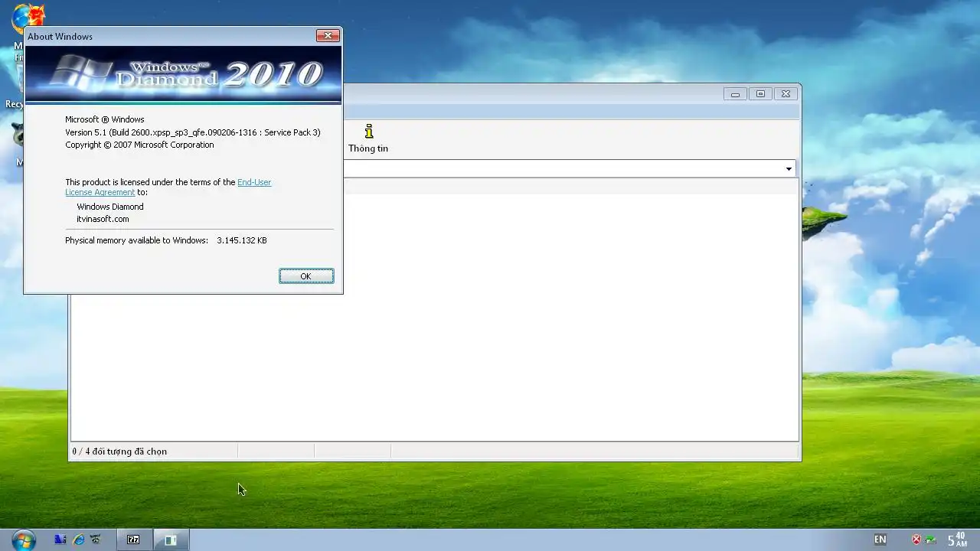Image resolution: width=980 pixels, height=551 pixels.
Task: Expand the address bar dropdown in 7-Zip window
Action: pos(789,168)
